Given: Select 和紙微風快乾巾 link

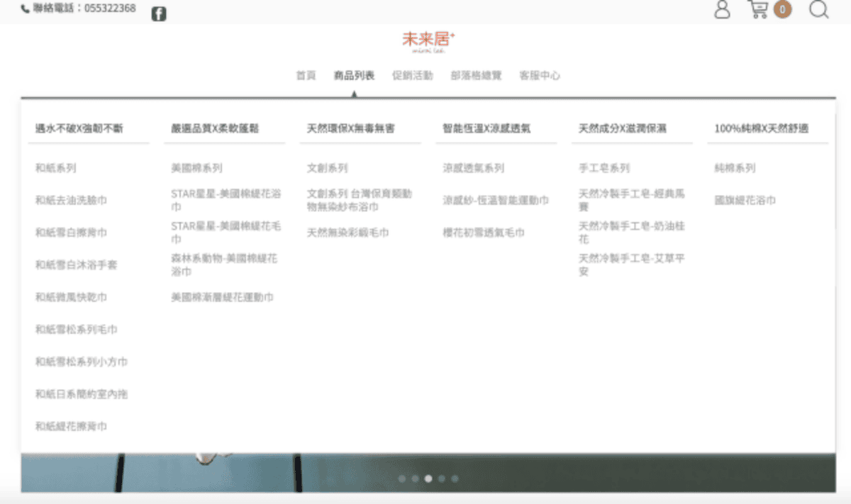Looking at the screenshot, I should coord(71,297).
